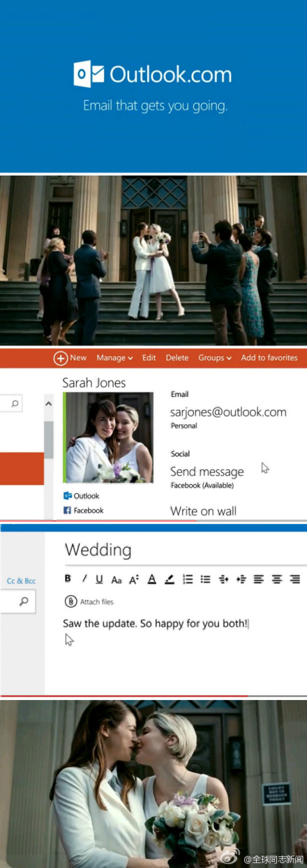This screenshot has height=868, width=307.
Task: Click the Cc & Bcc link
Action: click(x=21, y=580)
